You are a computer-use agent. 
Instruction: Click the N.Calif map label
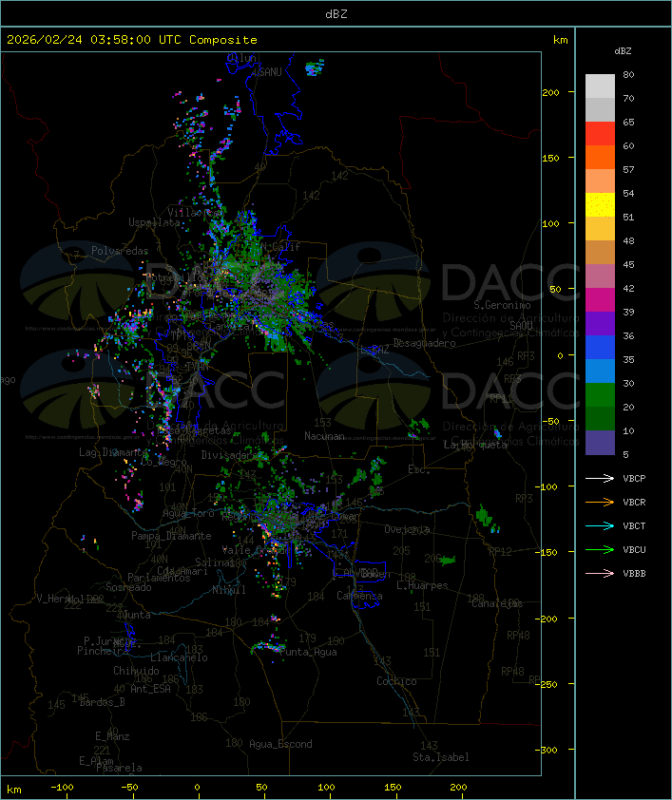(280, 246)
